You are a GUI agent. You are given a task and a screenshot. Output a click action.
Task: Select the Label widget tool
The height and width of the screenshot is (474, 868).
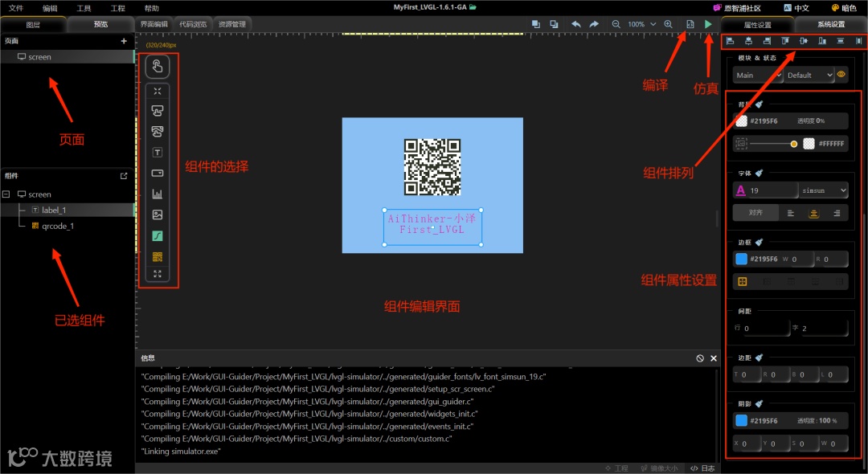tap(158, 152)
